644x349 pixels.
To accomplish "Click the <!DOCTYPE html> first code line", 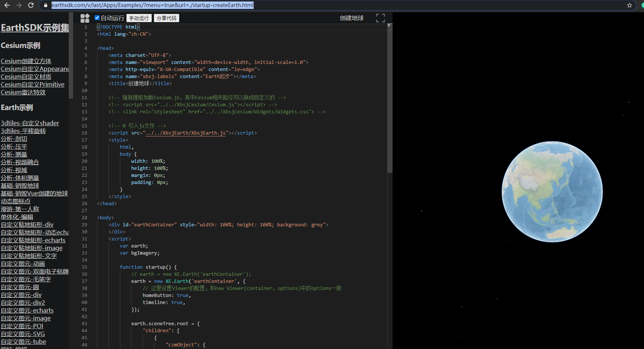I will coord(118,27).
